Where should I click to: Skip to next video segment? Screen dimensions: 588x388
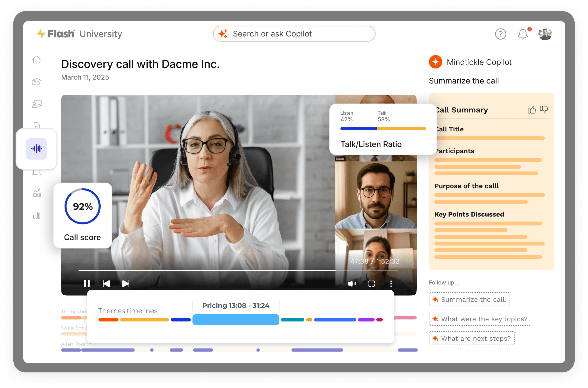pos(126,284)
